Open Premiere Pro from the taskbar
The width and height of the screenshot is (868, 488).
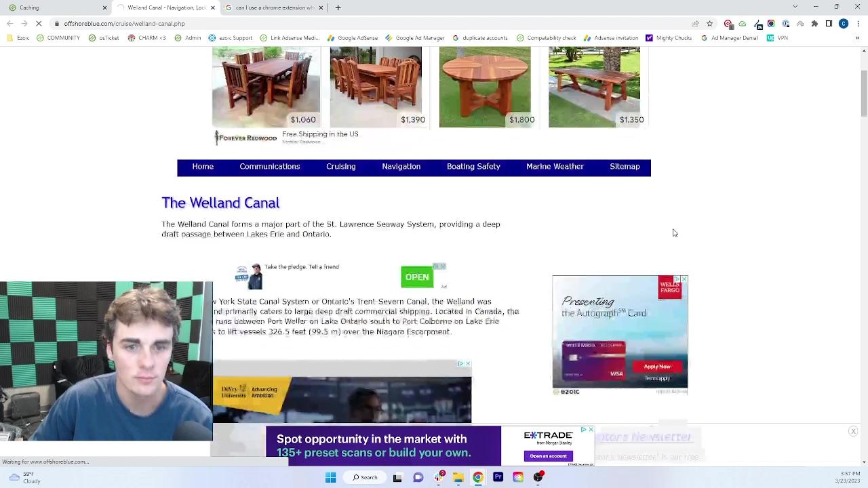click(x=498, y=477)
